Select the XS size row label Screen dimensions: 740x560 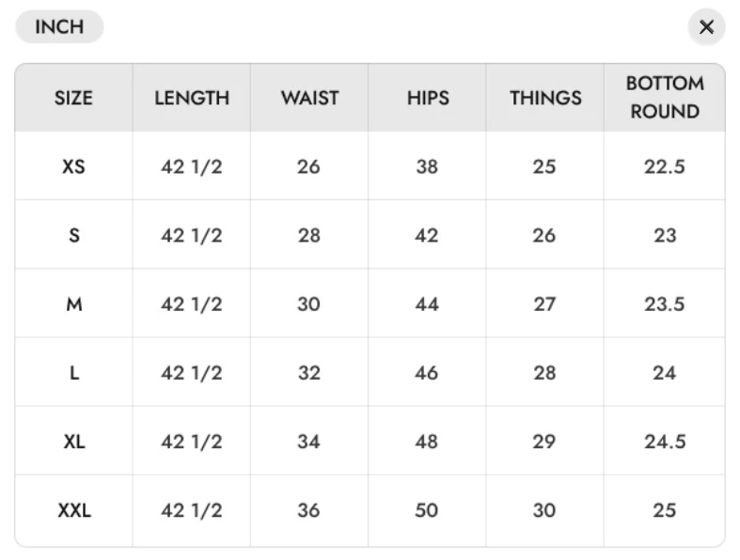coord(73,166)
